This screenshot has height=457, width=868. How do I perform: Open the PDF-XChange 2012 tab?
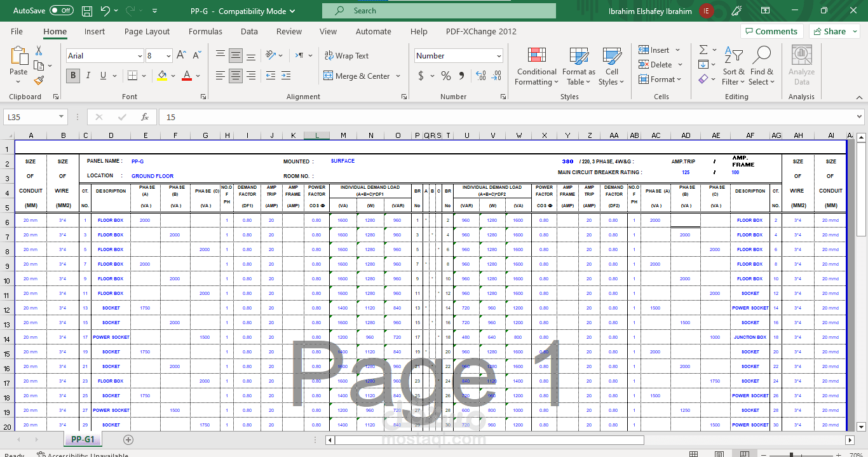(481, 31)
